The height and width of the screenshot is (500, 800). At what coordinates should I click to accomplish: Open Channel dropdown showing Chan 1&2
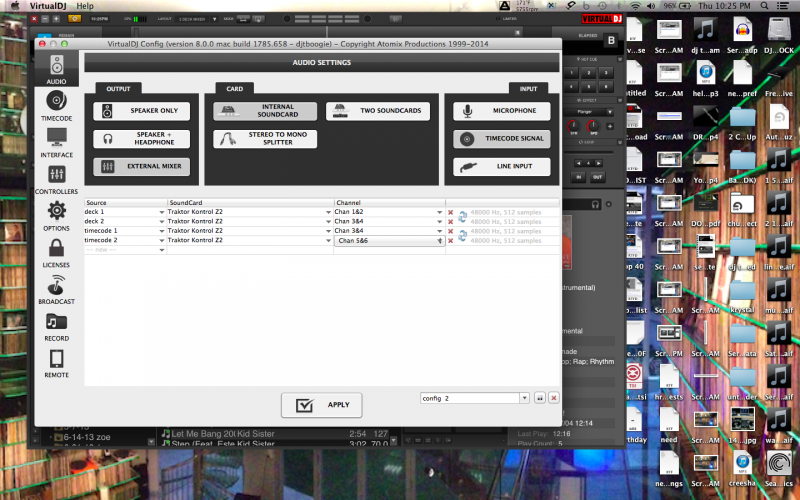439,212
